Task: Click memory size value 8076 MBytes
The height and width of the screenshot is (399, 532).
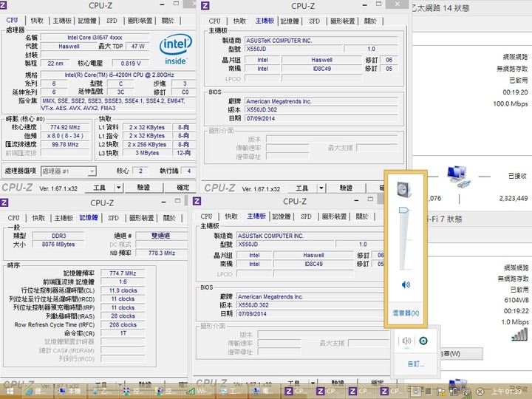Action: pyautogui.click(x=58, y=245)
